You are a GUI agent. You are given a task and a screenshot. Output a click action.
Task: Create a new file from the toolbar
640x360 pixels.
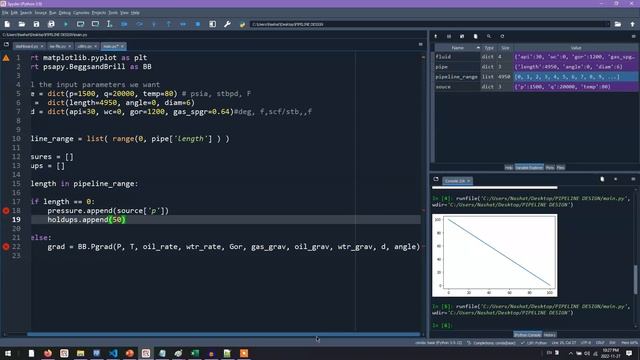pyautogui.click(x=7, y=24)
